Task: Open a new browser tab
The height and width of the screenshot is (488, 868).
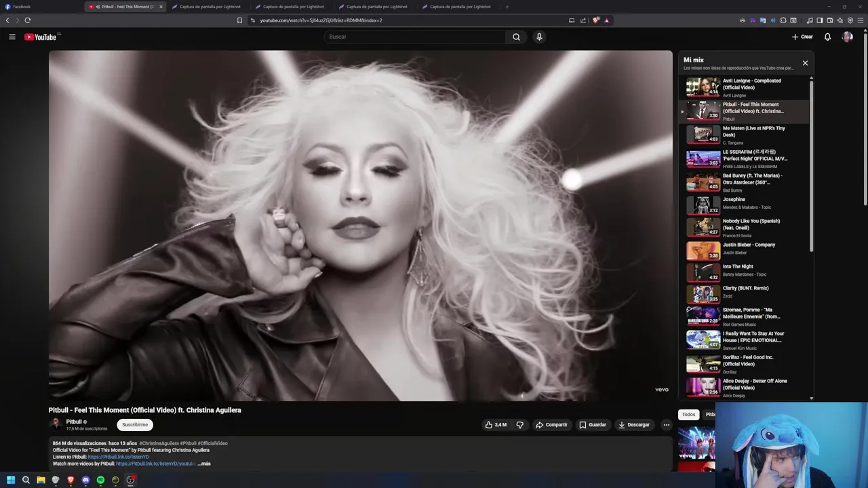Action: tap(507, 7)
